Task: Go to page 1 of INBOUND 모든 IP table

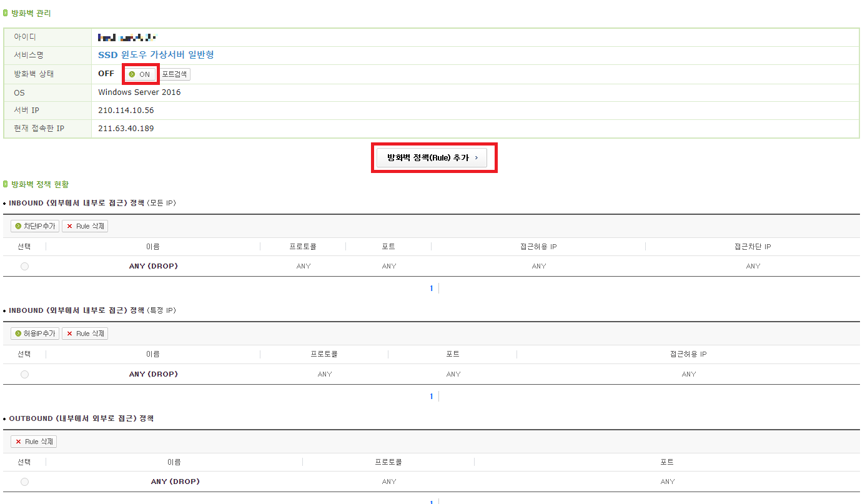Action: [431, 289]
